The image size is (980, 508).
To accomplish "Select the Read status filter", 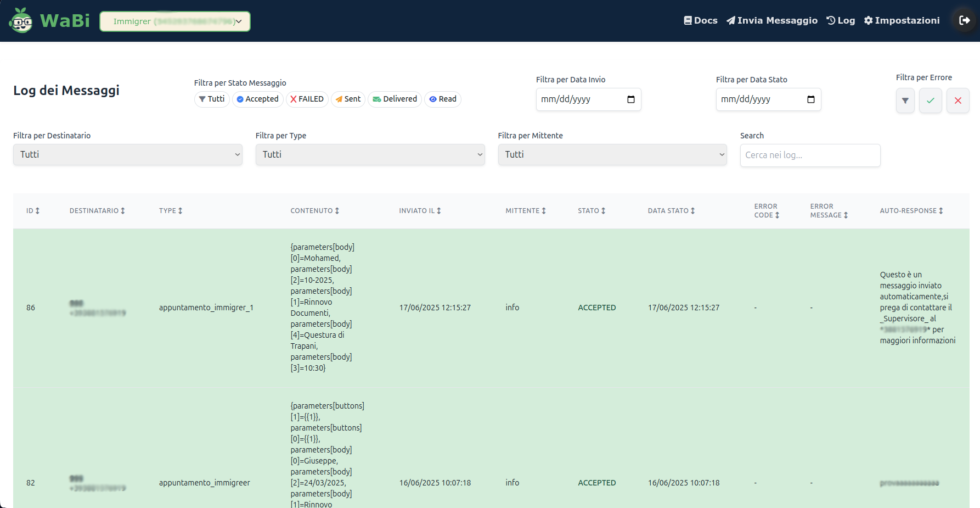I will (x=442, y=99).
